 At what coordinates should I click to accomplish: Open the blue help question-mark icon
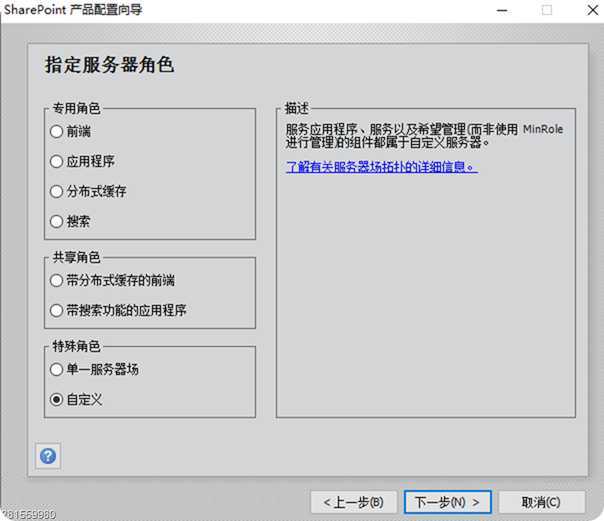[48, 456]
